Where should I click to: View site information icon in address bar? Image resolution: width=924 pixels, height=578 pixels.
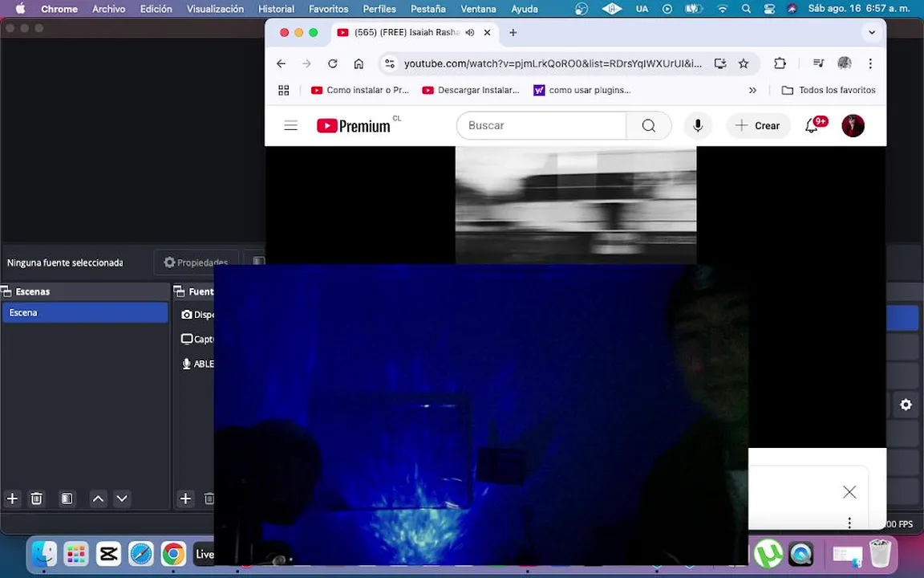click(390, 63)
